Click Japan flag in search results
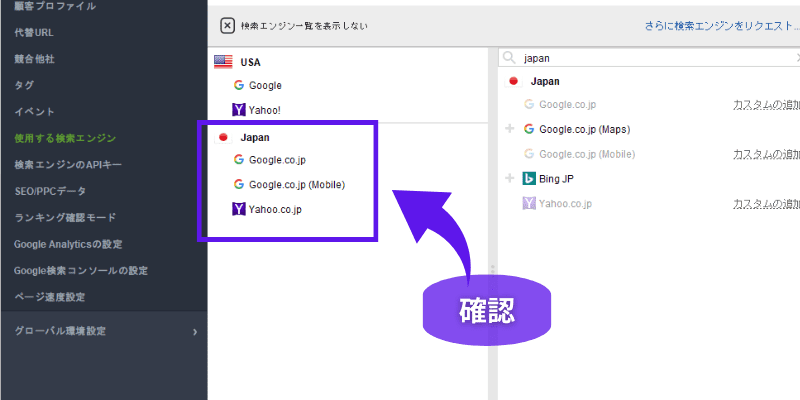This screenshot has width=800, height=400. click(514, 81)
